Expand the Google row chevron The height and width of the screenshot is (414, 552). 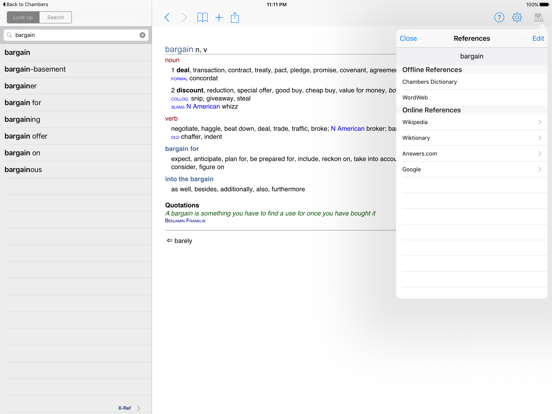click(540, 169)
